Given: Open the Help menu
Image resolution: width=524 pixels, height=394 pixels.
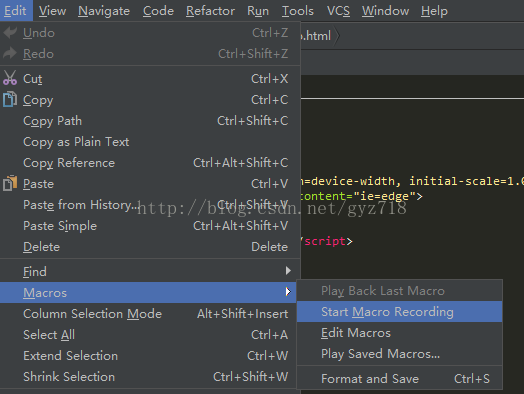Looking at the screenshot, I should click(434, 11).
